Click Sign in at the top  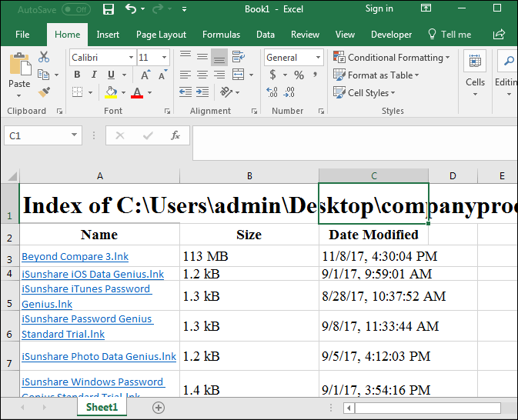pos(379,9)
